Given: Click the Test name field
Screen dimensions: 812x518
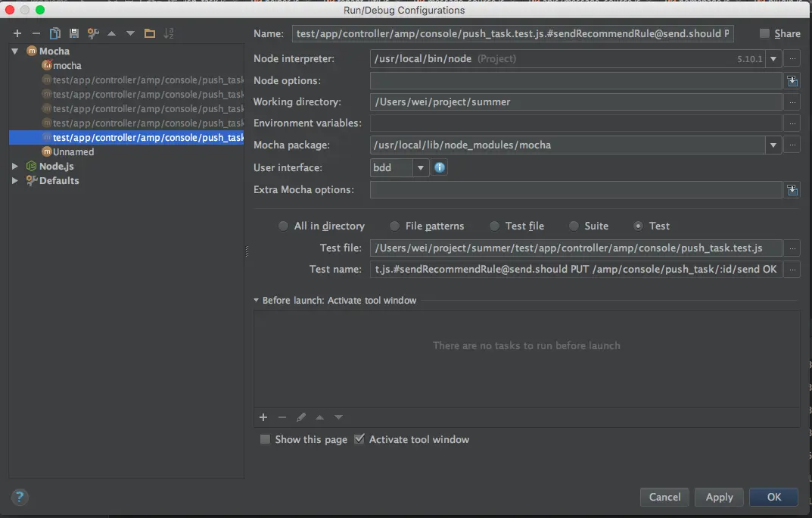Looking at the screenshot, I should pyautogui.click(x=576, y=270).
